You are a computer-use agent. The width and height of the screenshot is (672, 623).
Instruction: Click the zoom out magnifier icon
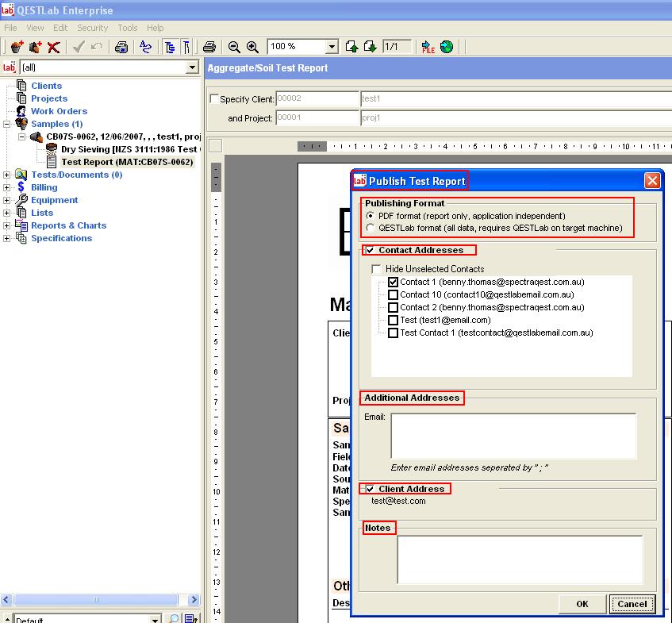tap(234, 47)
